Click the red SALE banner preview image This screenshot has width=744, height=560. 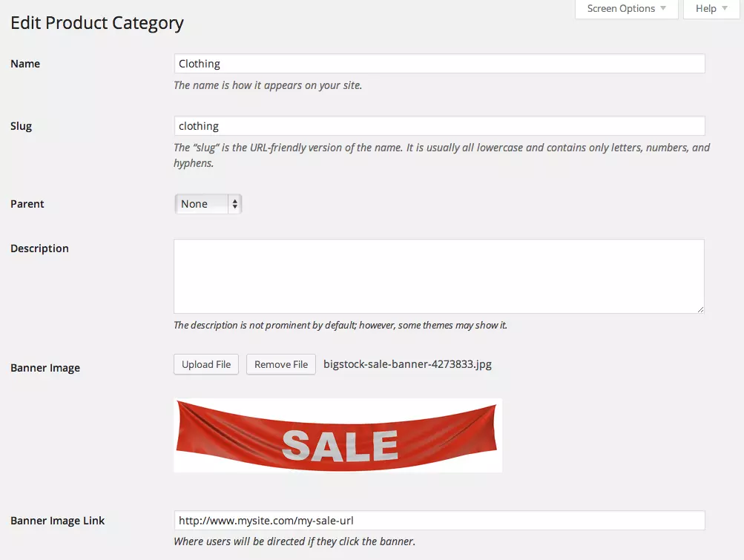tap(338, 435)
